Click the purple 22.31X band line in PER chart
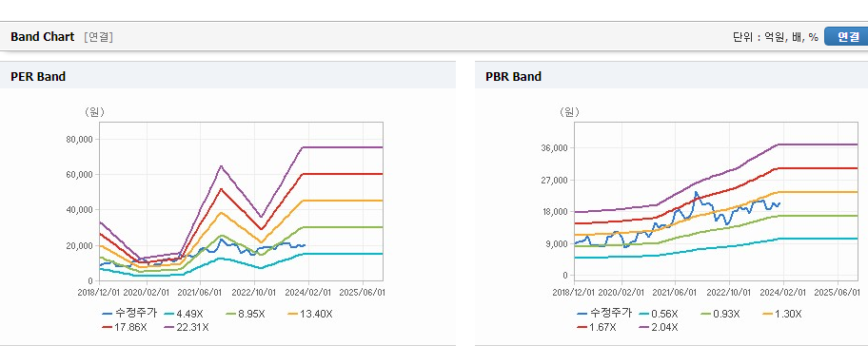Viewport: 868px width, 346px height. click(x=344, y=147)
